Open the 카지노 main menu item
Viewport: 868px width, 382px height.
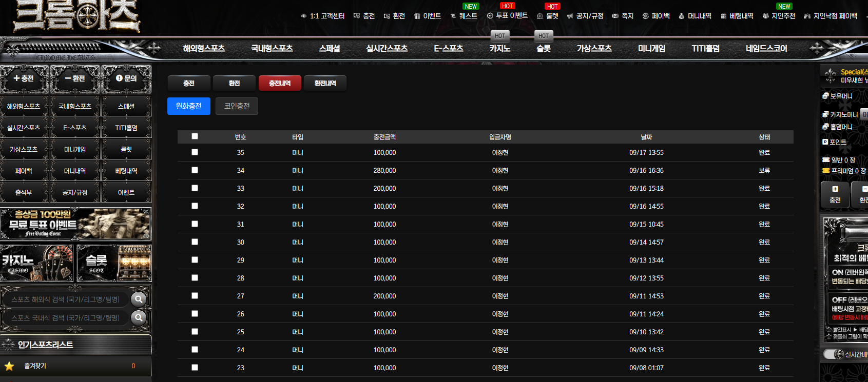point(499,48)
